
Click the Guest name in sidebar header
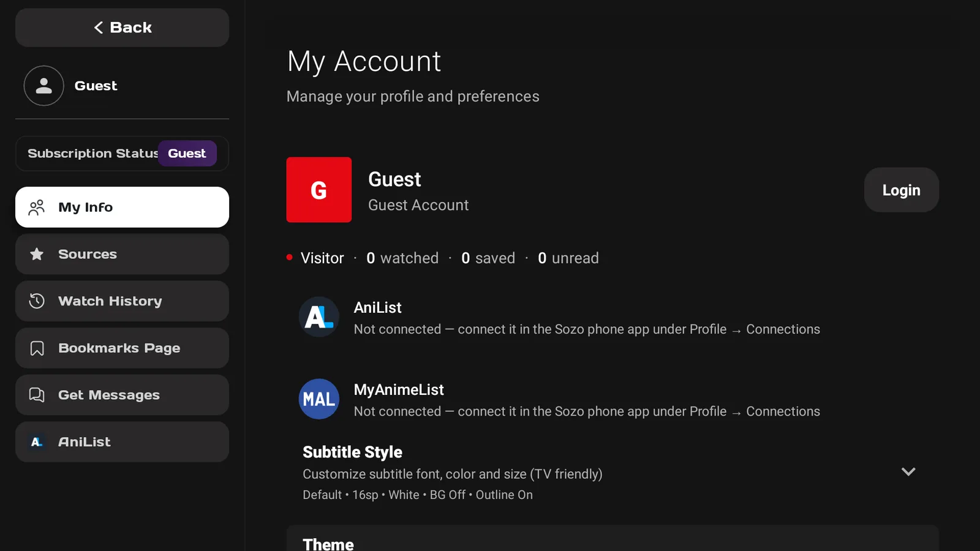[x=96, y=86]
